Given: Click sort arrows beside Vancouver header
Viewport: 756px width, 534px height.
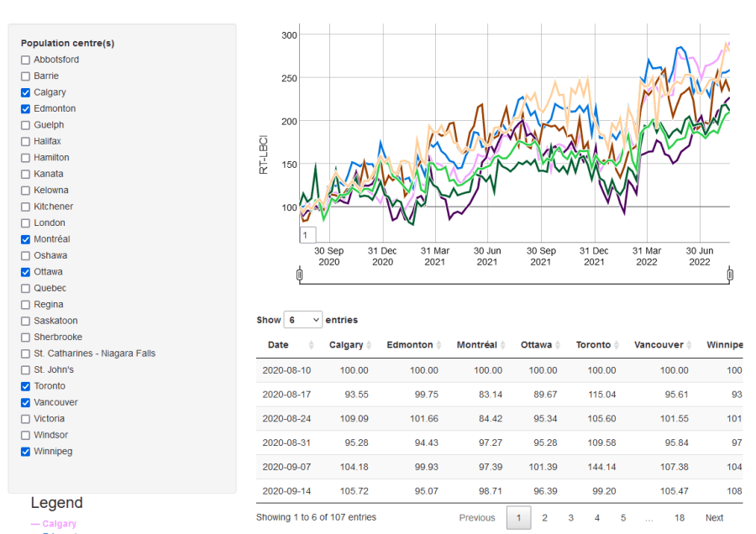Looking at the screenshot, I should pyautogui.click(x=690, y=345).
